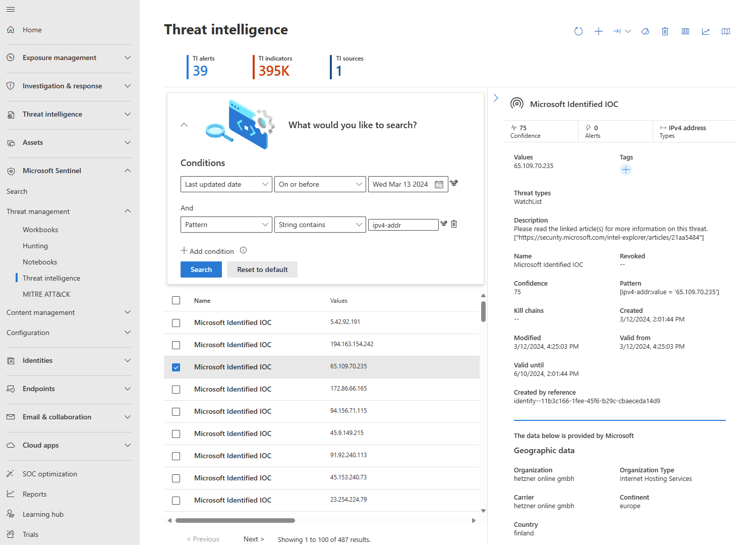This screenshot has width=756, height=545.
Task: Click the Search button
Action: point(201,269)
